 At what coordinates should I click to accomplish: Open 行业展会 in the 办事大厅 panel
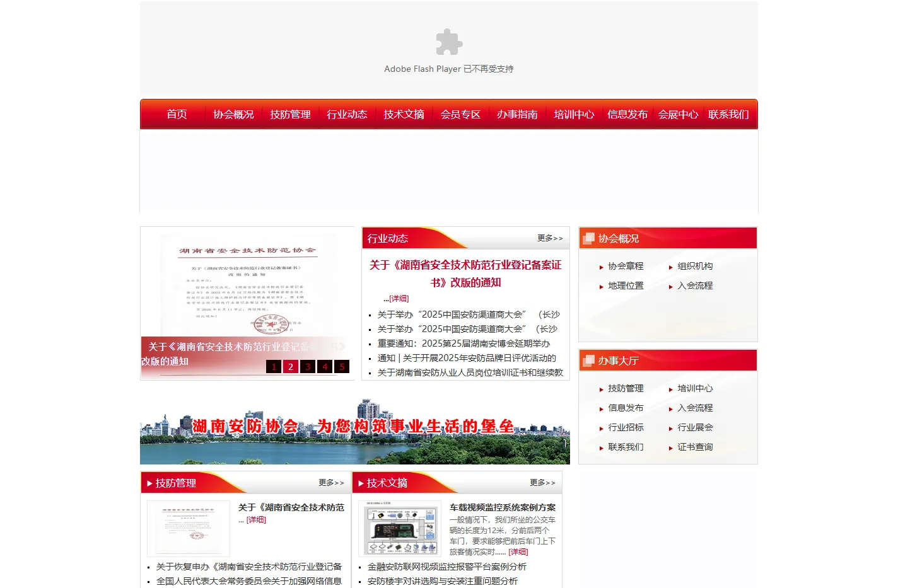(x=695, y=427)
